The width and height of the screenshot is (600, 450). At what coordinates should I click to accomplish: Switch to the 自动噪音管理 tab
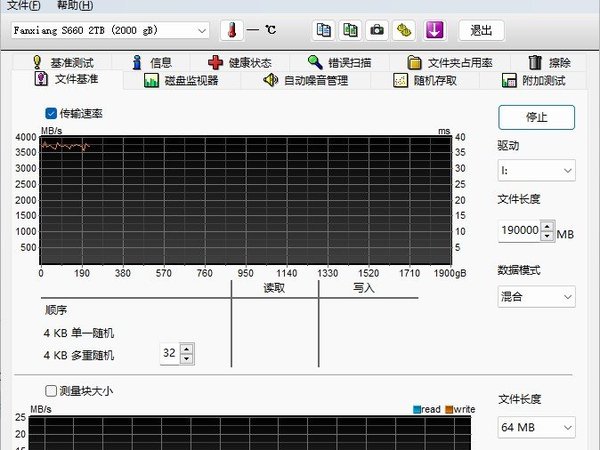[x=305, y=80]
